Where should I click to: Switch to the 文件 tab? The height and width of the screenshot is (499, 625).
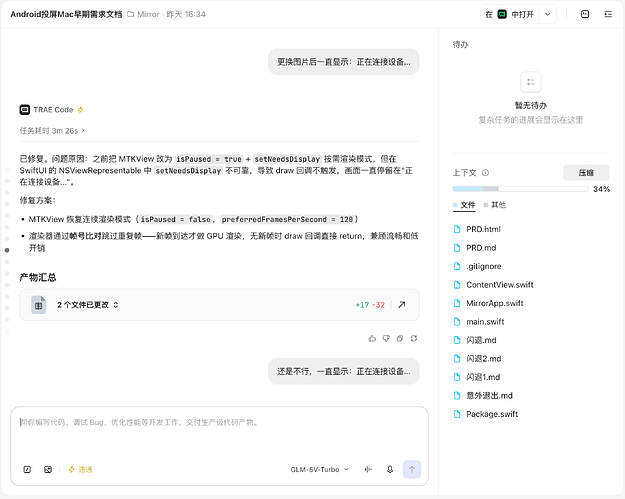(x=464, y=205)
